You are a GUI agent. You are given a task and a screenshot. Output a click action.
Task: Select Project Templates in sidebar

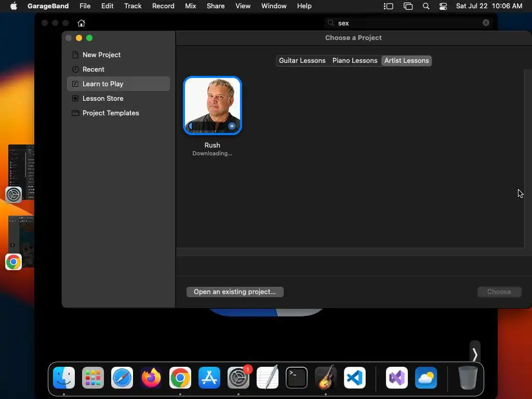point(118,113)
